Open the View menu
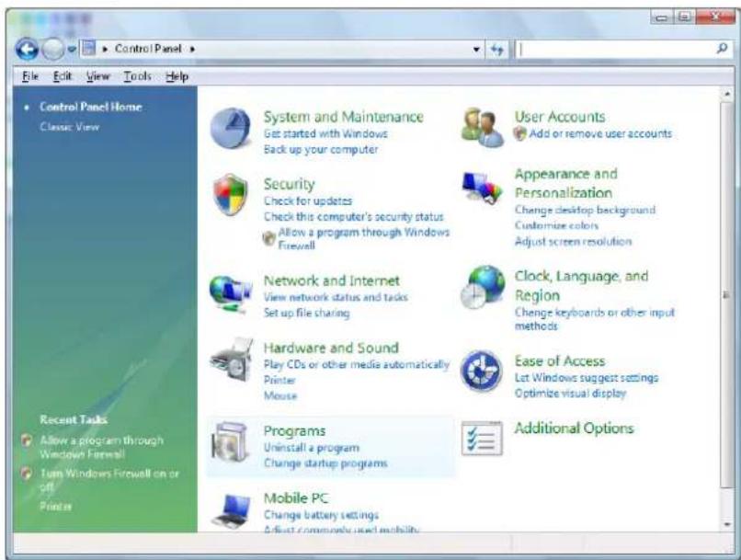Screen dimensions: 741x560 point(97,76)
